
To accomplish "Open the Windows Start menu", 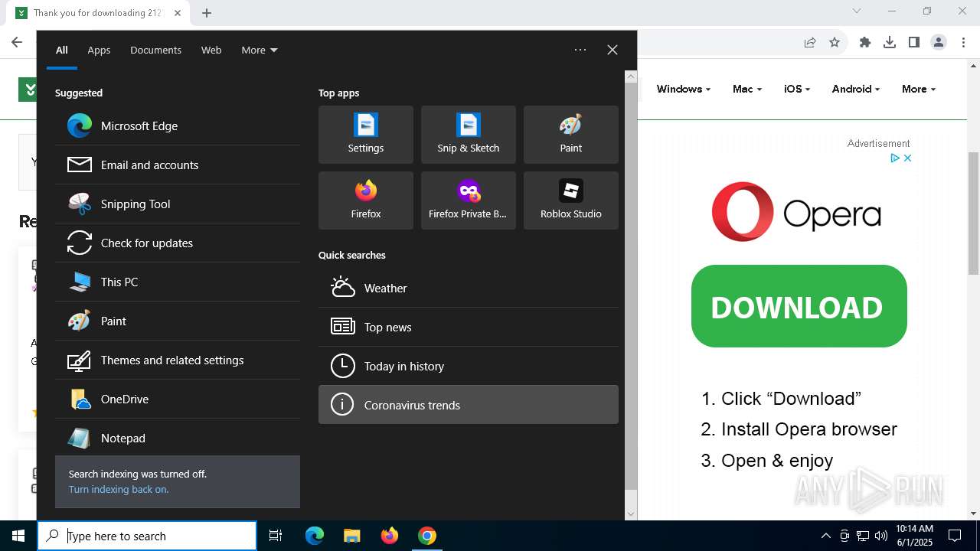I will pyautogui.click(x=18, y=536).
